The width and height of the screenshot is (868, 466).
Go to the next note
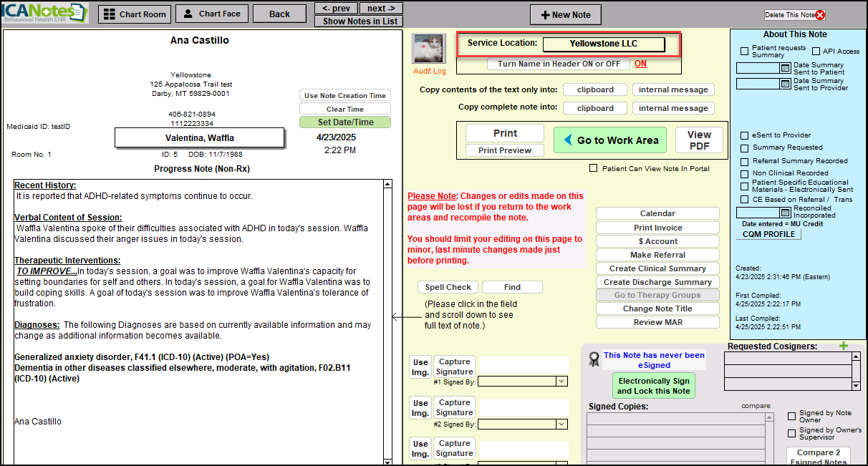point(381,8)
